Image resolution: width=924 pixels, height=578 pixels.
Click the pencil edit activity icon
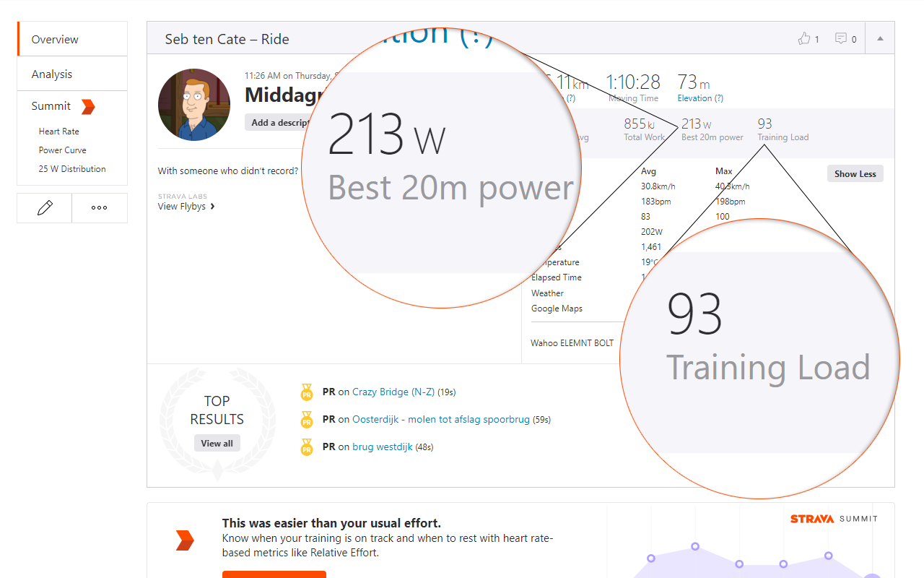(45, 208)
